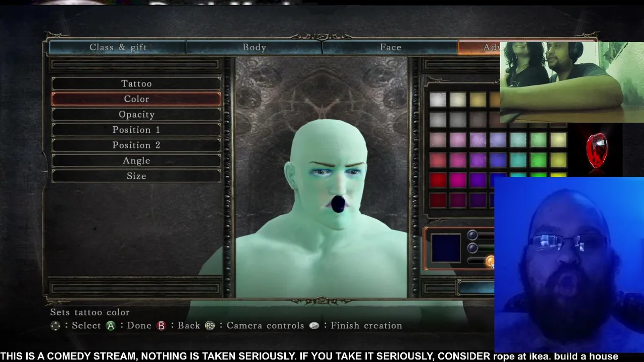Choose the pastel periwinkle blue swatch
The height and width of the screenshot is (362, 644).
(498, 140)
